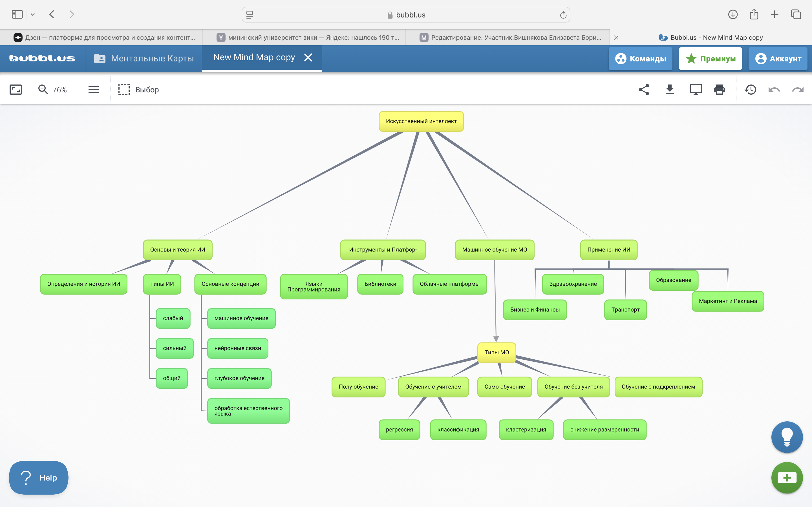Click the fullscreen view icon
Viewport: 812px width, 507px height.
pos(16,90)
